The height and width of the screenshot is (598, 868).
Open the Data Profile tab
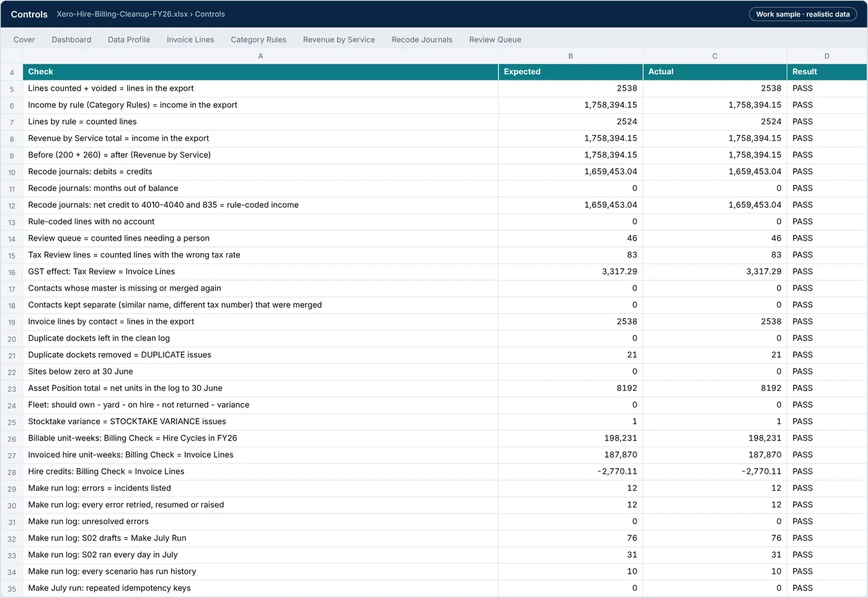[x=129, y=40]
